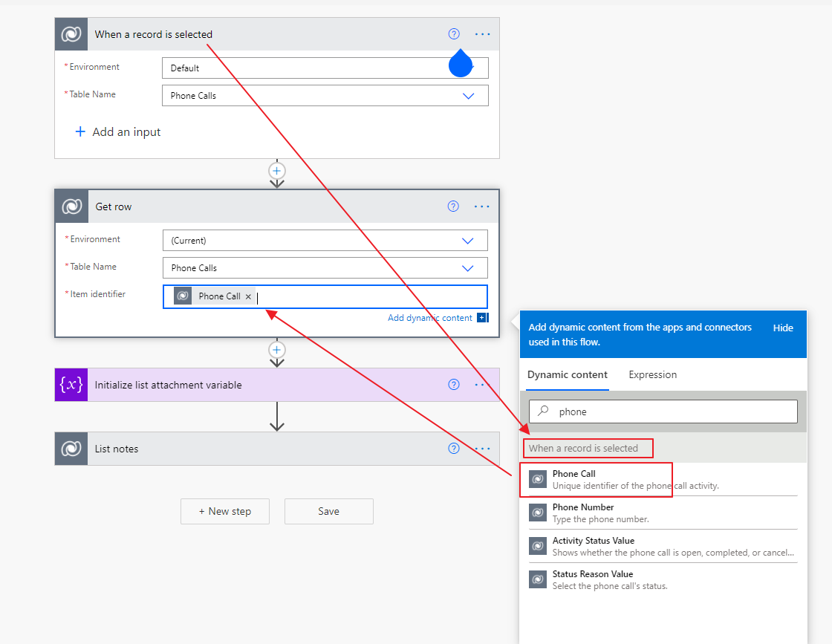Click the Phone Call token icon in Item identifier
Image resolution: width=832 pixels, height=644 pixels.
pos(183,296)
